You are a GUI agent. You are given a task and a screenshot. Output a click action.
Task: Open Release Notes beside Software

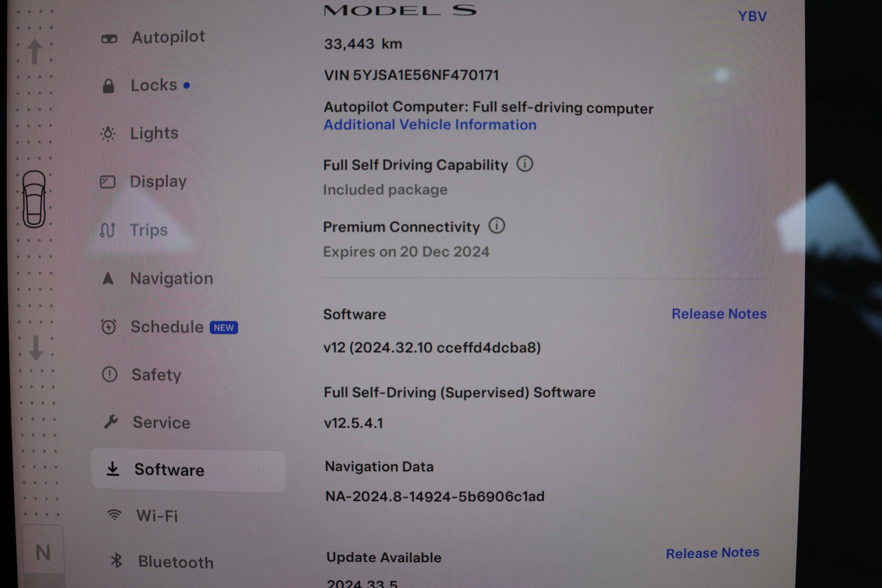tap(719, 314)
